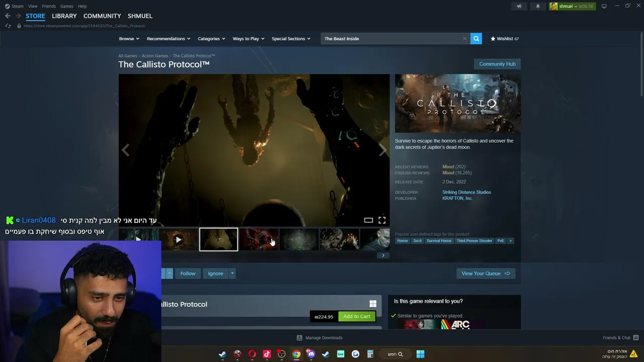Switch to Big Picture mode icon
The width and height of the screenshot is (644, 362).
pyautogui.click(x=604, y=6)
